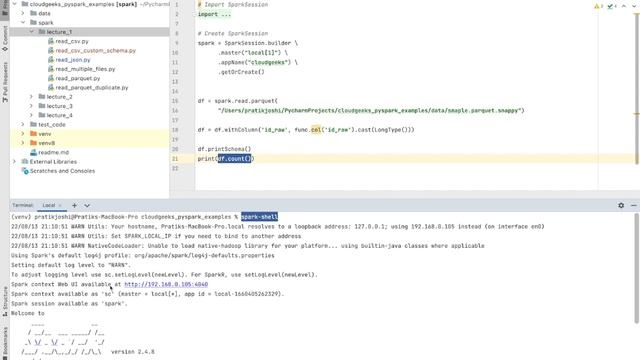Expand the lecture_2 folder

(x=31, y=97)
